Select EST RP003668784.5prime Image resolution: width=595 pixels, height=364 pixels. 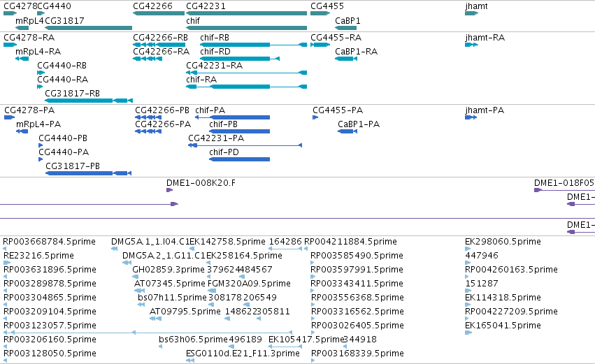pyautogui.click(x=50, y=242)
